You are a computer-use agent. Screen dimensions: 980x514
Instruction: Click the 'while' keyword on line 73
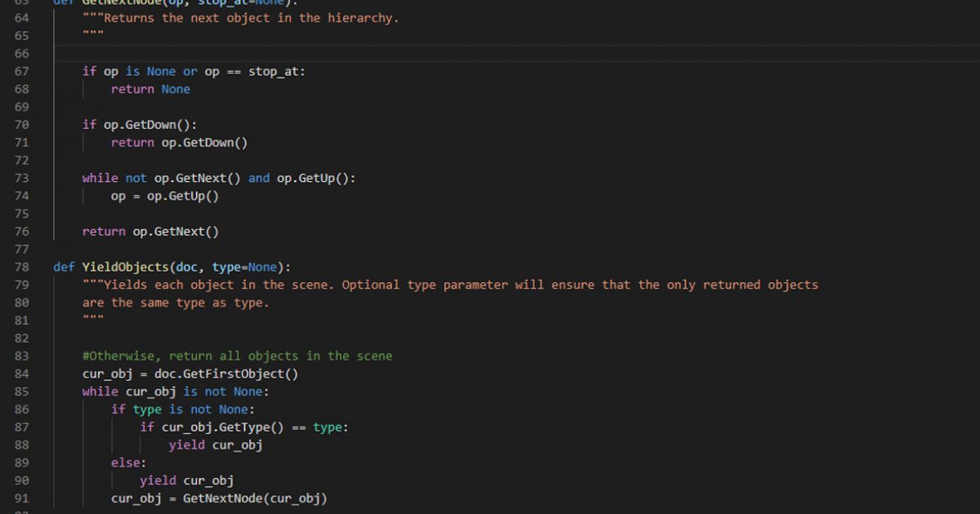point(100,178)
